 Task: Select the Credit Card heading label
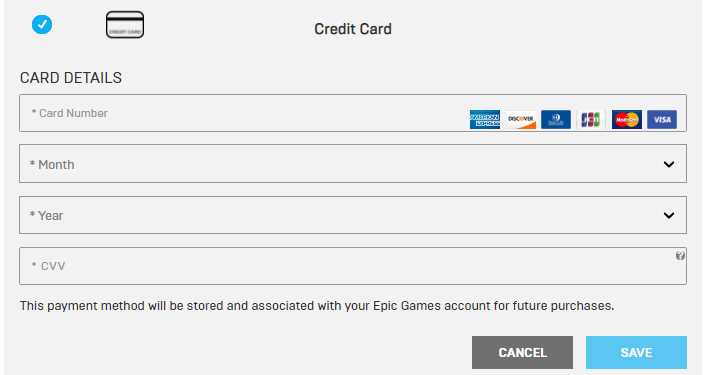pos(353,29)
